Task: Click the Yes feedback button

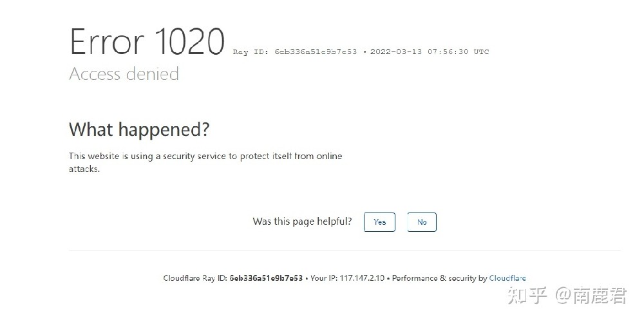Action: (x=379, y=222)
